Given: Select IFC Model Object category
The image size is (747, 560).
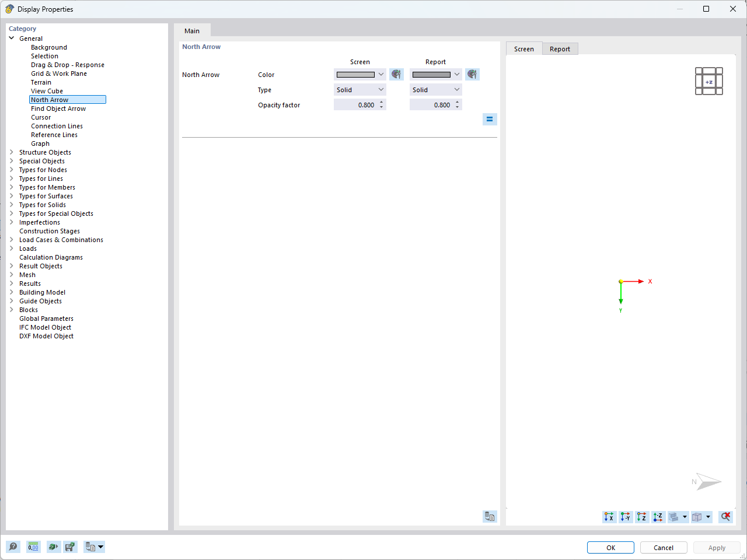Looking at the screenshot, I should point(45,327).
